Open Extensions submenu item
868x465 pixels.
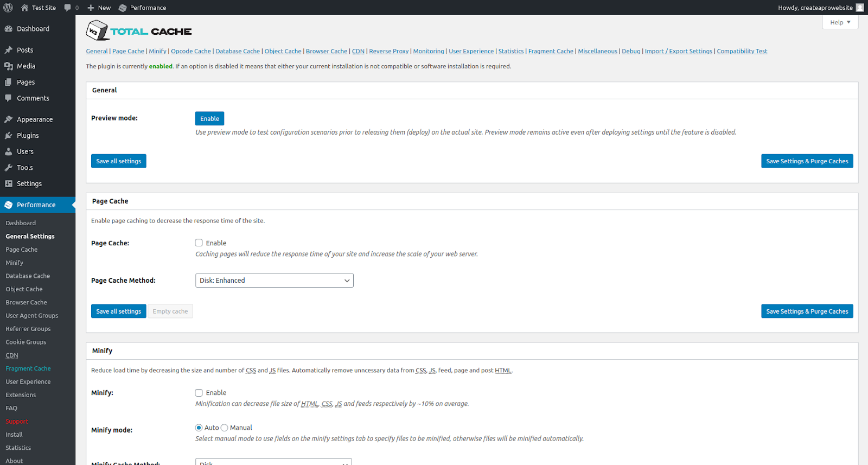click(21, 395)
